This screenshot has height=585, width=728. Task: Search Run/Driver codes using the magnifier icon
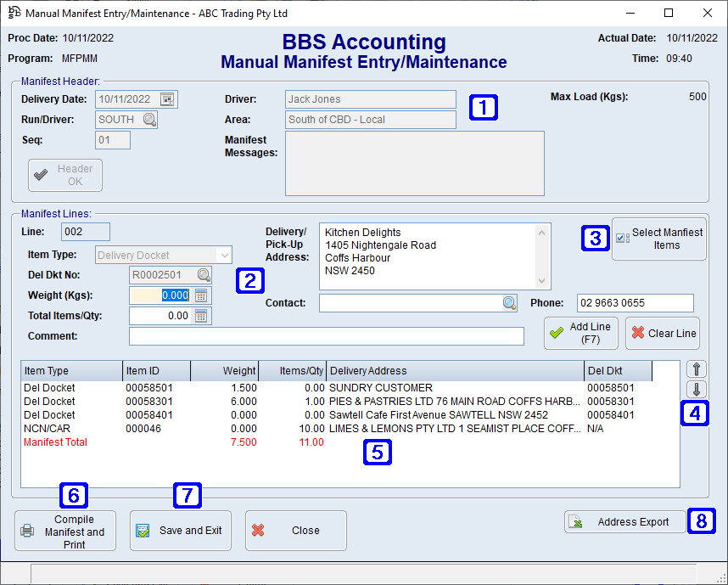pos(150,120)
